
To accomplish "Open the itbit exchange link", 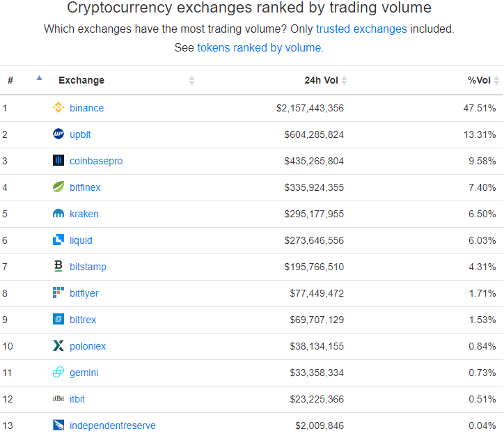I will click(77, 399).
